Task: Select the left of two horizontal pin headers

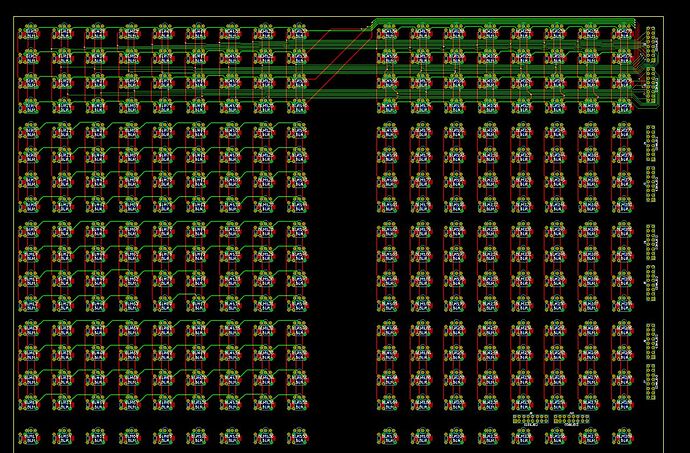Action: click(531, 419)
